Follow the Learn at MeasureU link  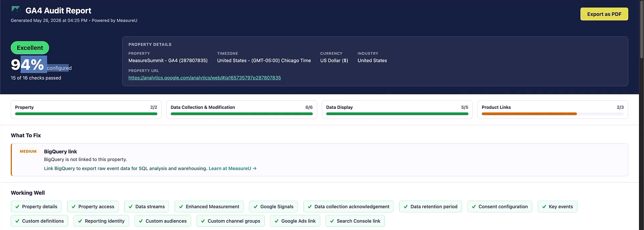click(x=232, y=168)
